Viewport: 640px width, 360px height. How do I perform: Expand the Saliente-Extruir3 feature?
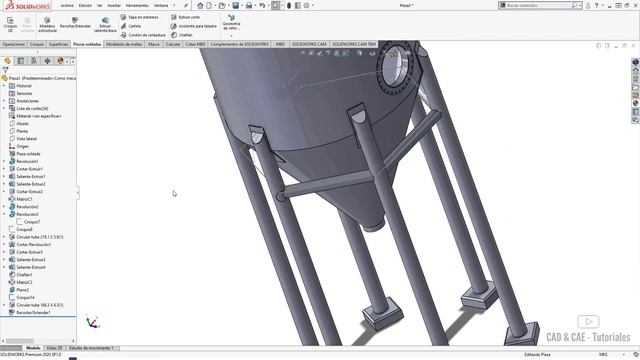pyautogui.click(x=4, y=260)
